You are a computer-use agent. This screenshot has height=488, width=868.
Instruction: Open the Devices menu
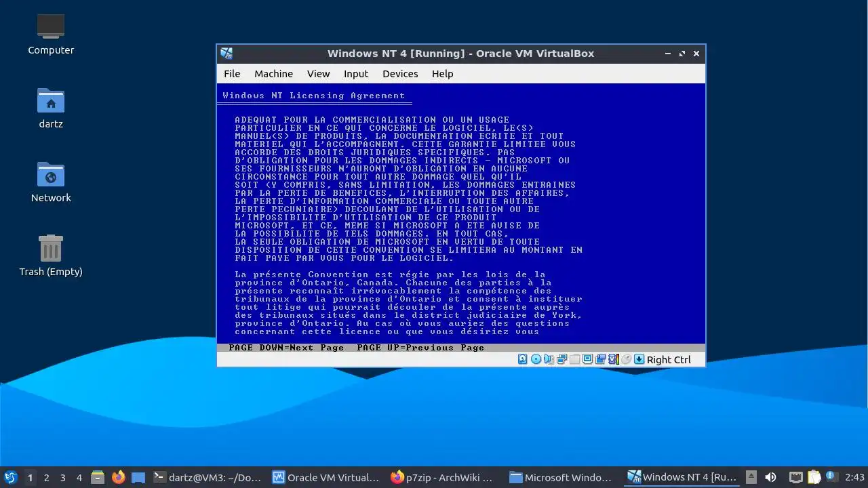point(400,74)
